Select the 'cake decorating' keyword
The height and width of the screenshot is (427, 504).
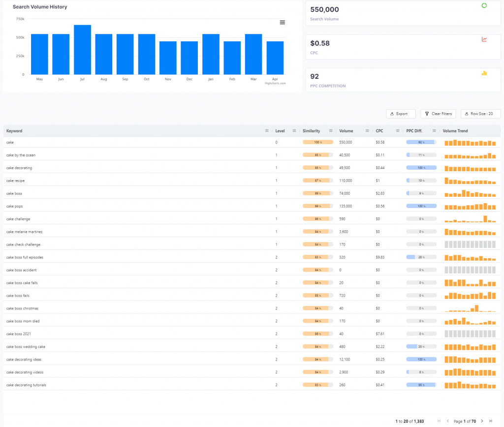(x=19, y=168)
